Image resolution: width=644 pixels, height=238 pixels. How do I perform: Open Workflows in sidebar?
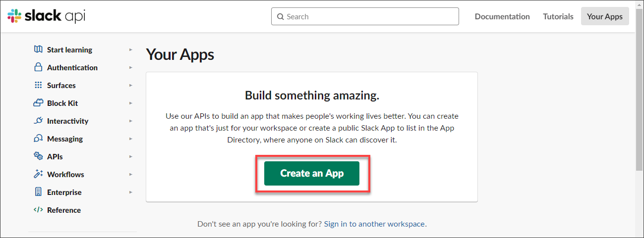[65, 174]
